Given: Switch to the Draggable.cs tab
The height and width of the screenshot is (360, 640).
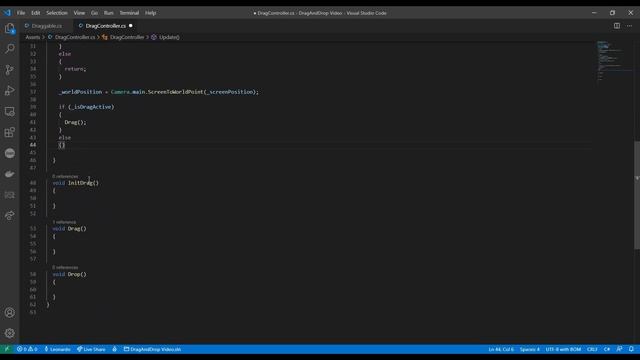Looking at the screenshot, I should (x=47, y=26).
